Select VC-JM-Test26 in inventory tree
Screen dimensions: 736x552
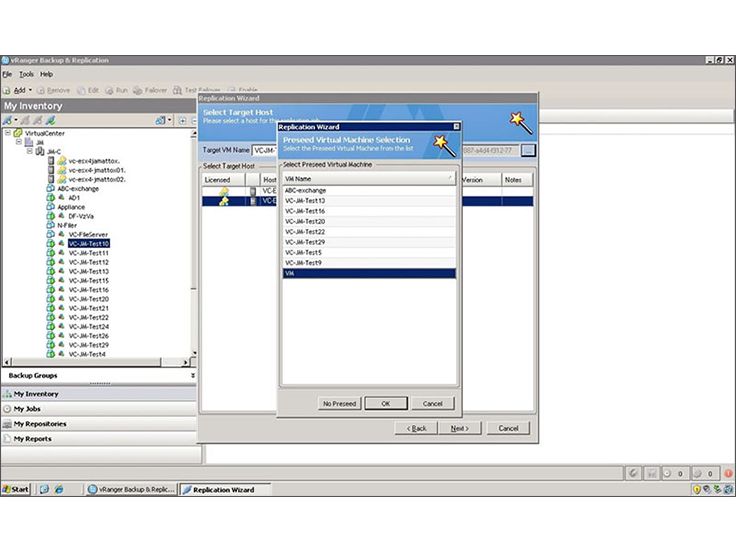pos(89,336)
